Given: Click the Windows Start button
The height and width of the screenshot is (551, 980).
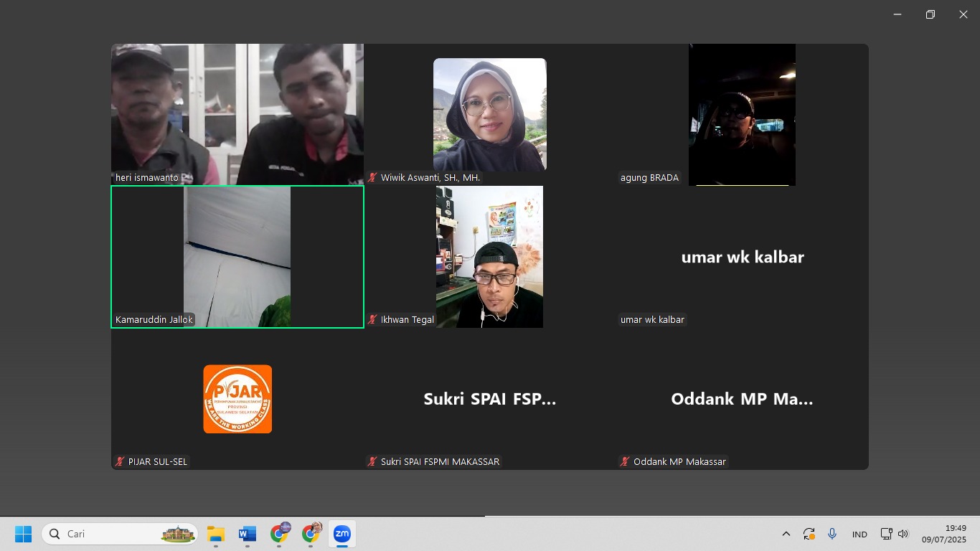Looking at the screenshot, I should (23, 534).
